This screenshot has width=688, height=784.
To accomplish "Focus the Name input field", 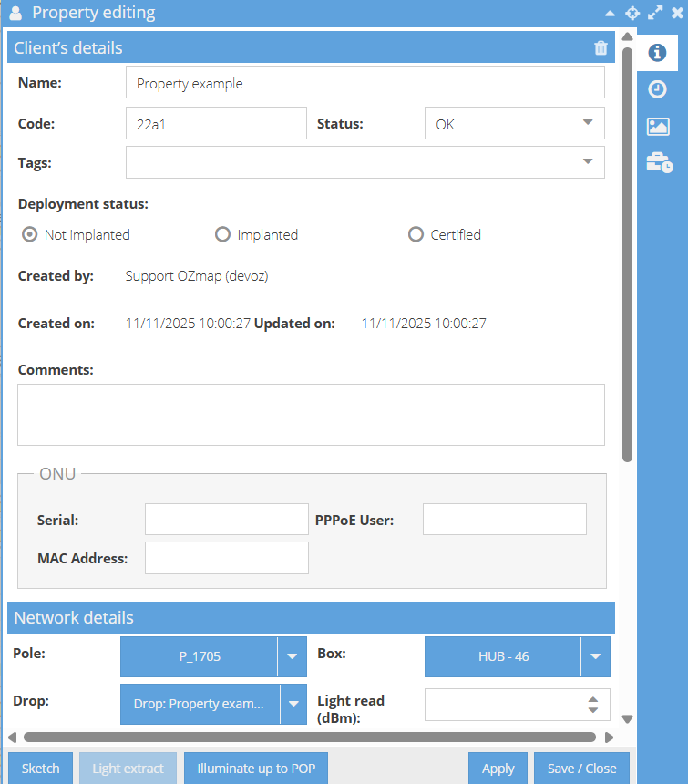I will (x=365, y=82).
